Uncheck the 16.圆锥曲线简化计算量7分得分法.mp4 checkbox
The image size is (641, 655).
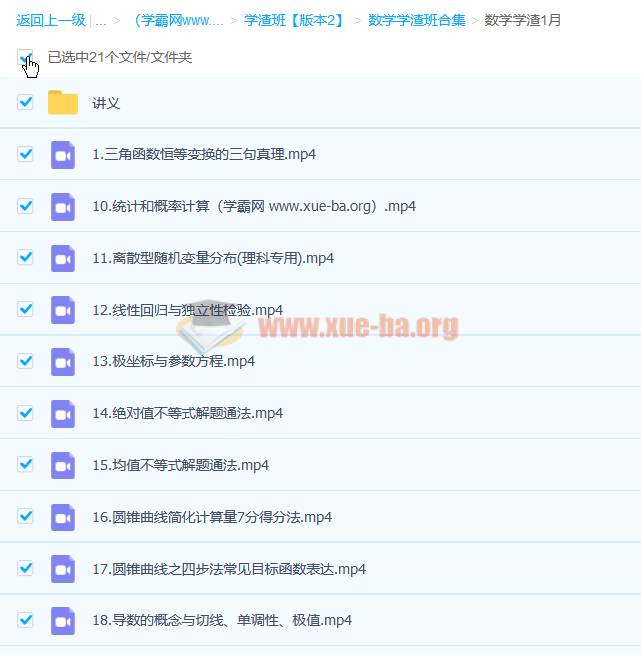pyautogui.click(x=25, y=516)
